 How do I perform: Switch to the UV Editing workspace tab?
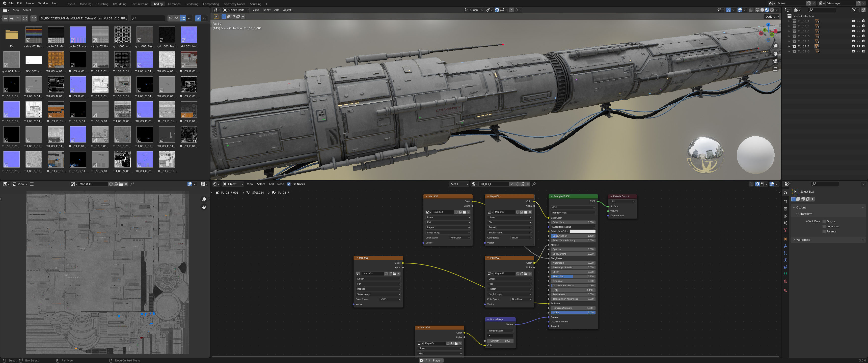click(120, 4)
